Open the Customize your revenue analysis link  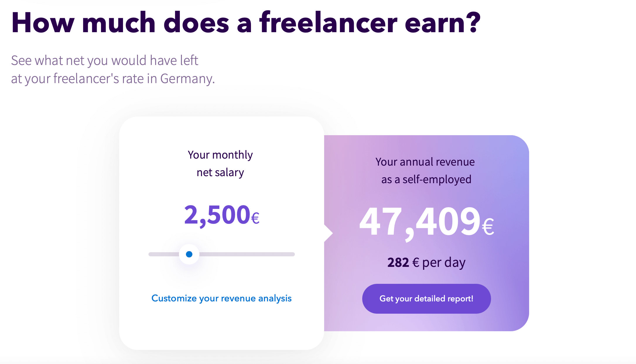(221, 298)
